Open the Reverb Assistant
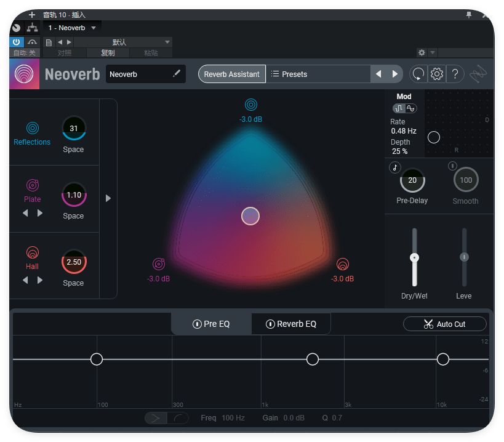The height and width of the screenshot is (442, 504). click(232, 74)
